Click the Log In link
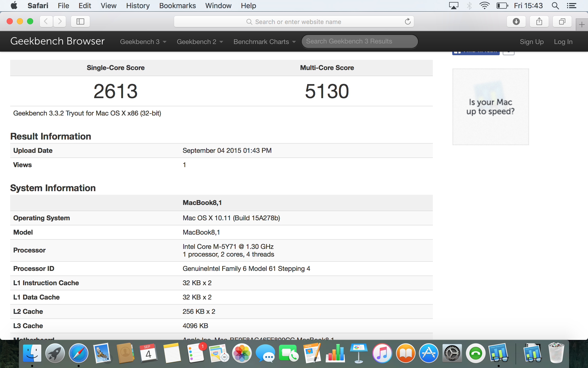 563,41
